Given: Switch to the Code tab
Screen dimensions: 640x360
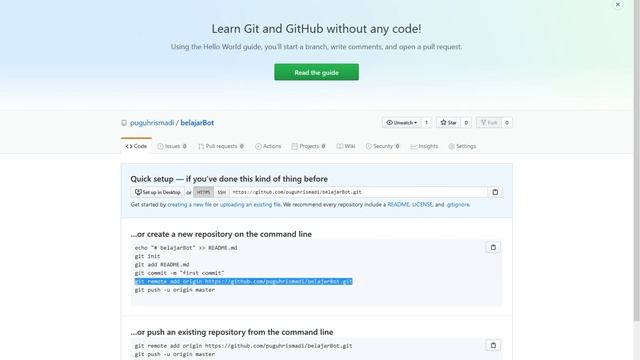Looking at the screenshot, I should point(136,146).
